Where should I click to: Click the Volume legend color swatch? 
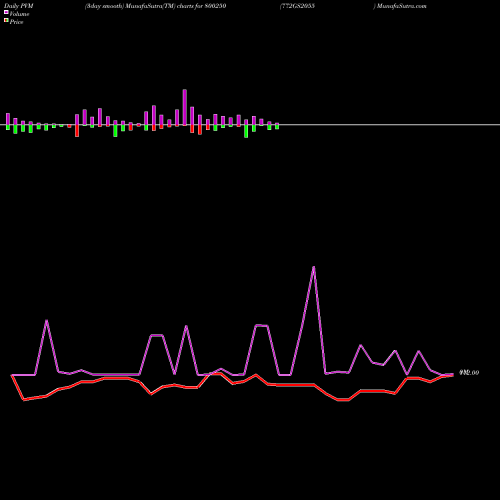[x=6, y=12]
